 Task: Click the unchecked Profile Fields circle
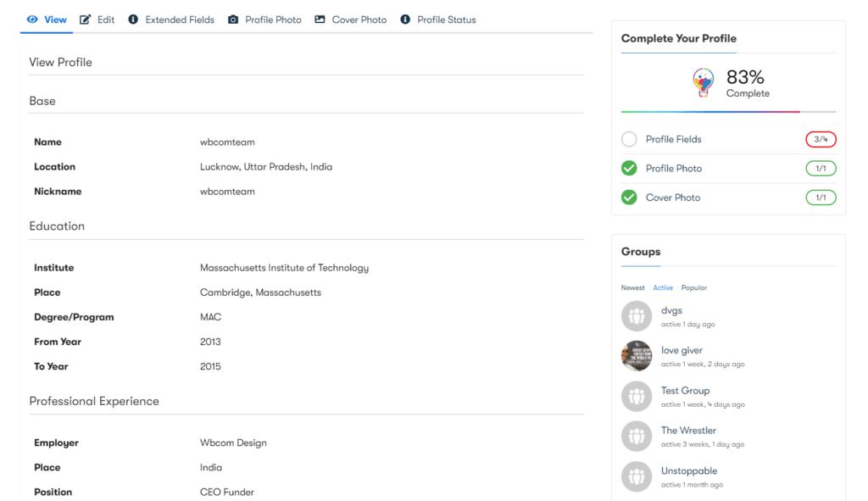(629, 139)
